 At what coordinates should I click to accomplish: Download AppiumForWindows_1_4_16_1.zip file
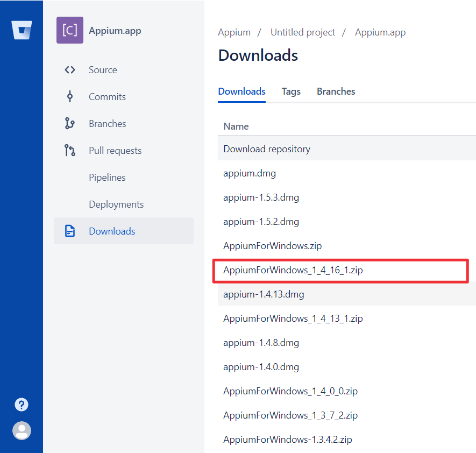tap(293, 270)
